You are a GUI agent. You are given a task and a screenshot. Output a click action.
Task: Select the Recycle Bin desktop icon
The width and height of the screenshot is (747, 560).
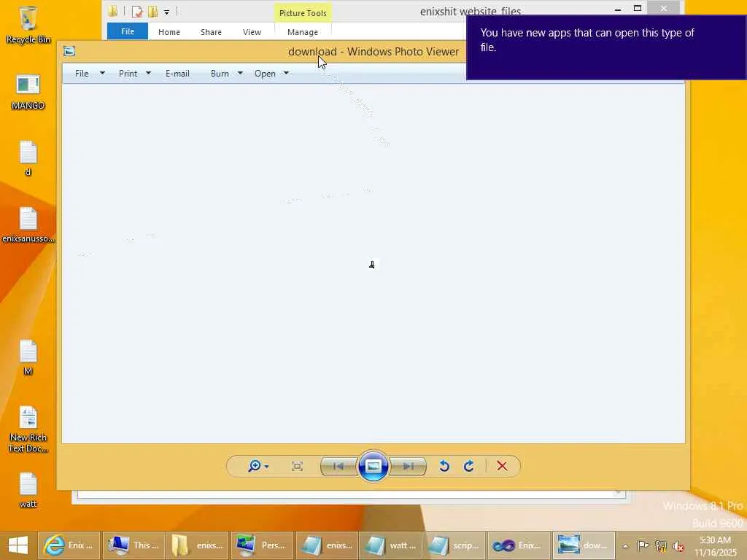pos(28,26)
